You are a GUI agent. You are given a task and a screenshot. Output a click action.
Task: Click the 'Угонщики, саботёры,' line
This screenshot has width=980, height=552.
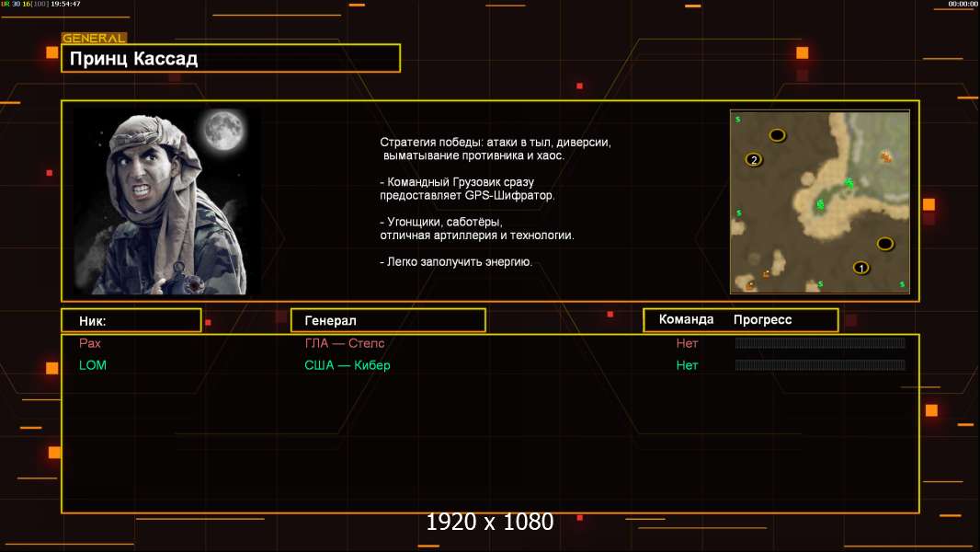pos(441,222)
